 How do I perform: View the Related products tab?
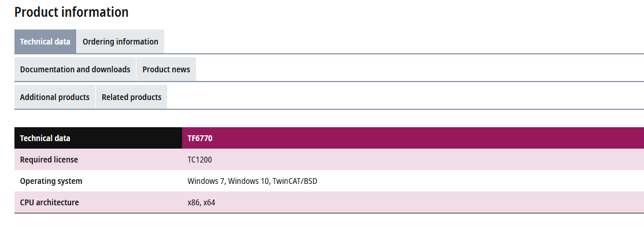point(131,97)
